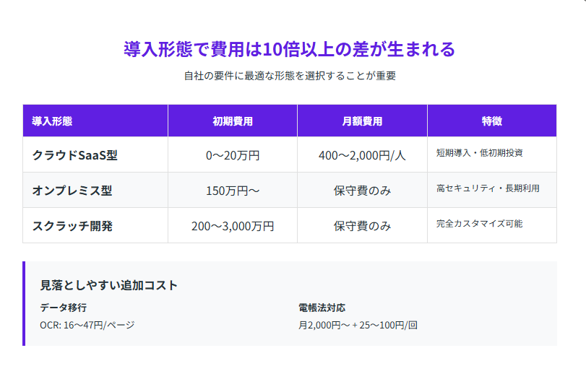Click the 0〜20万円 initial cost cell

click(232, 155)
